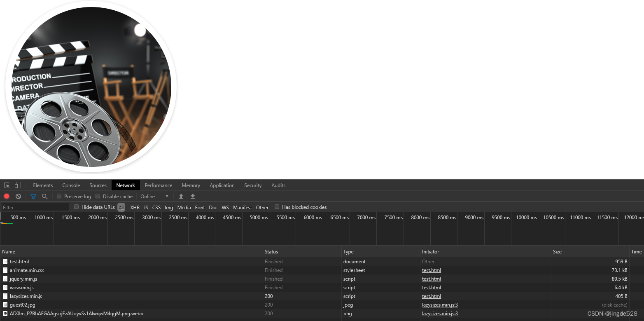The image size is (644, 321).
Task: Sort by the Type column header
Action: [380, 251]
